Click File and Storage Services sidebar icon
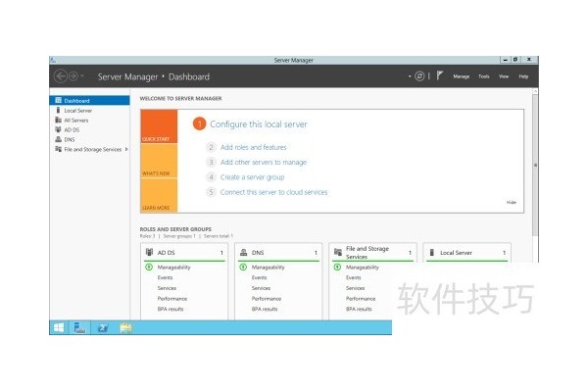Viewport: 588px width, 392px height. (x=58, y=149)
